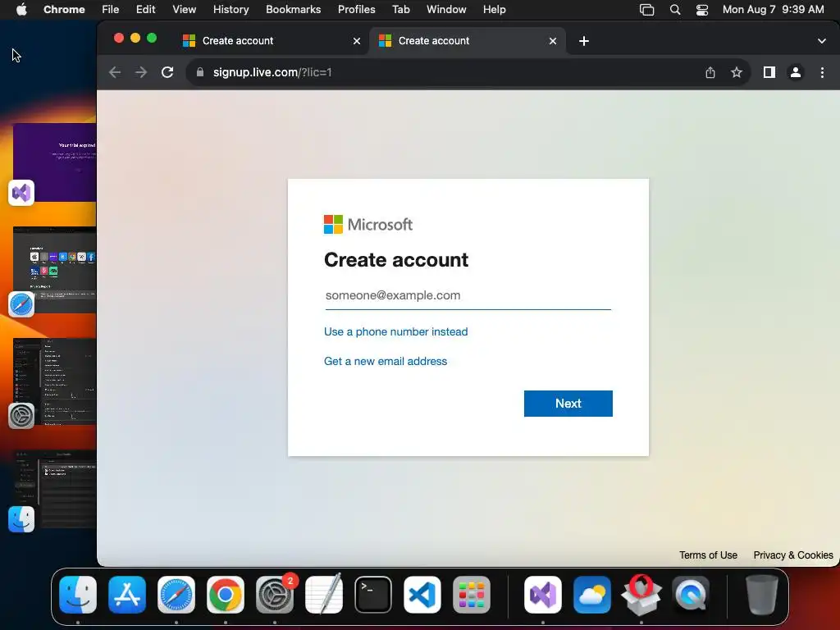840x630 pixels.
Task: Close the second Create account tab
Action: click(x=553, y=41)
